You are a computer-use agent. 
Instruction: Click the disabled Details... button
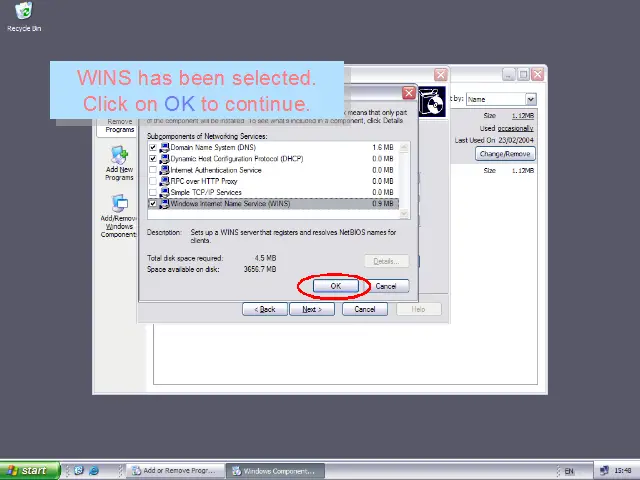(386, 261)
